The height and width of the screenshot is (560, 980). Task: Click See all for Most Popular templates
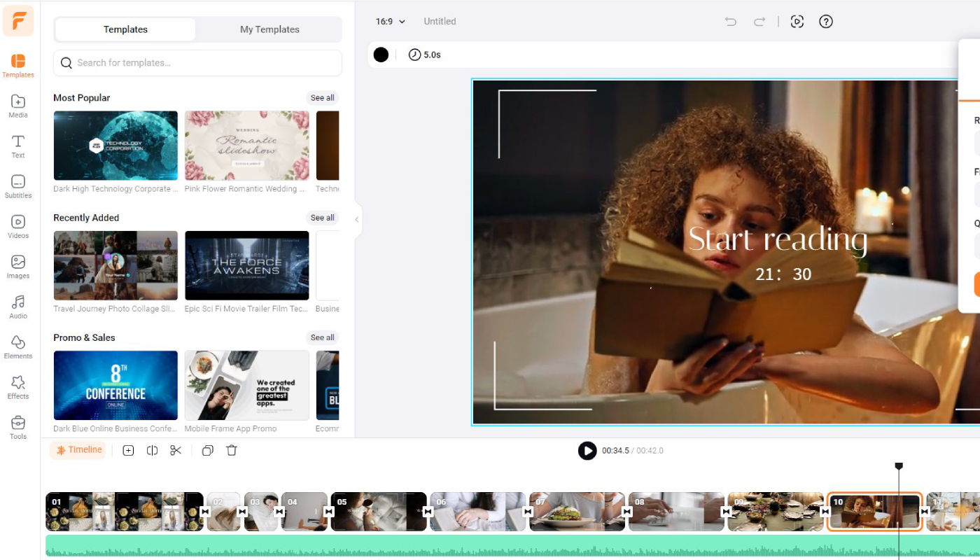click(x=322, y=97)
